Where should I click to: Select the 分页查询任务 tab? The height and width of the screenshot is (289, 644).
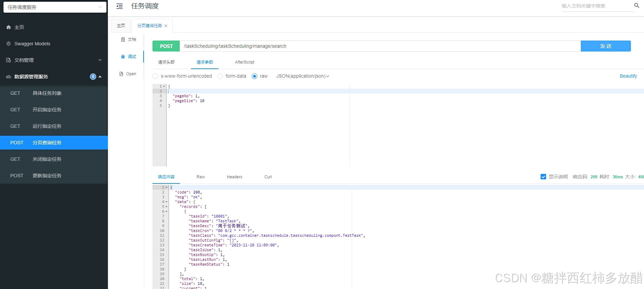150,26
